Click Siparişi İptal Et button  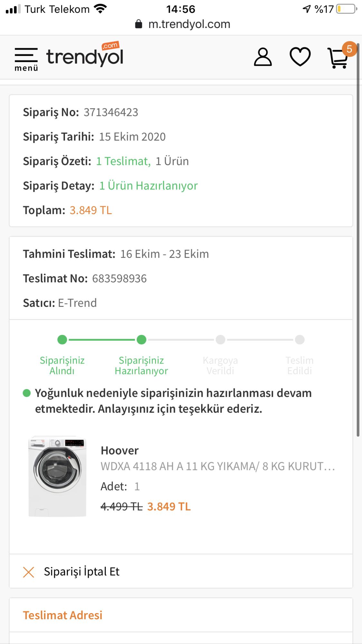(x=81, y=572)
